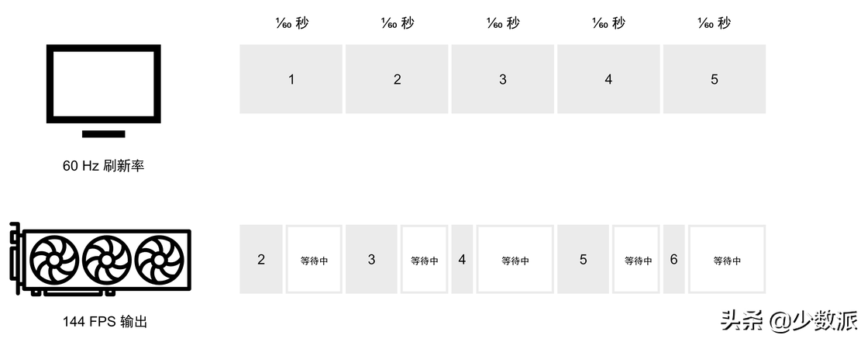Click the ⅟₆₀ 秒 label above frame 2
Image resolution: width=868 pixels, height=342 pixels.
coord(397,23)
